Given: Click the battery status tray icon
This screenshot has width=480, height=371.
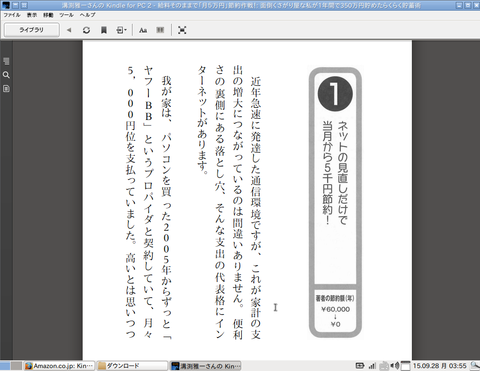Looking at the screenshot, I should click(360, 366).
